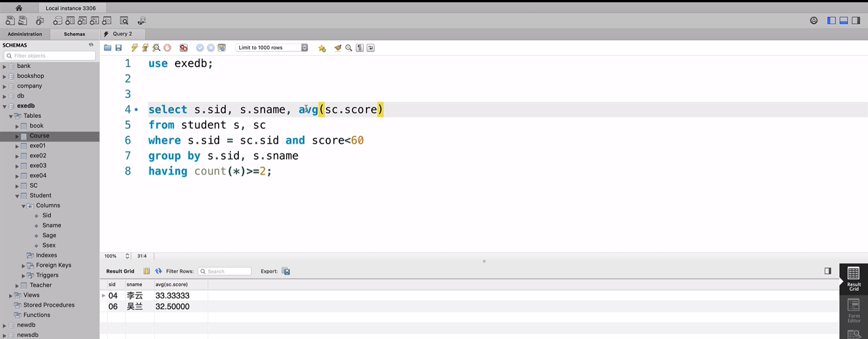
Task: Click the Filter objects field
Action: coord(50,55)
